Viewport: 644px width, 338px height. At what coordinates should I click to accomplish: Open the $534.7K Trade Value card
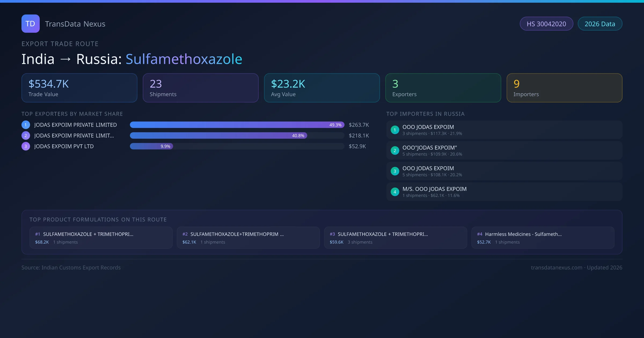point(79,88)
